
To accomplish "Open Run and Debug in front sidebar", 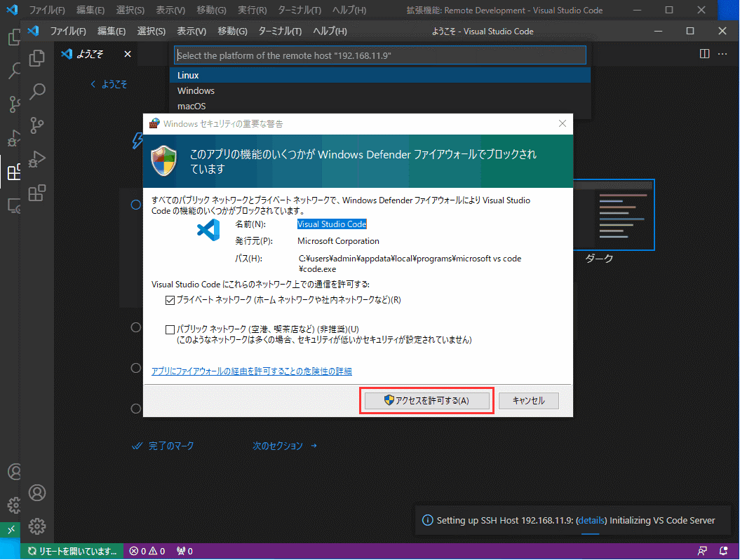I will tap(36, 159).
